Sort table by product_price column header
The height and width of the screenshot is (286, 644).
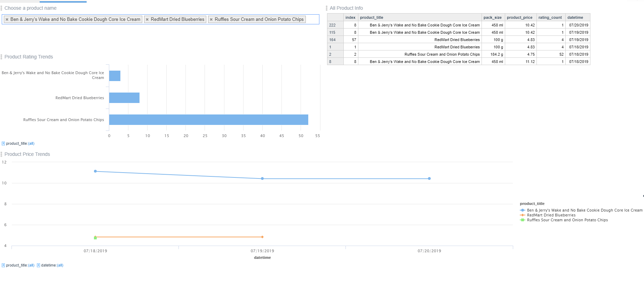pyautogui.click(x=520, y=17)
